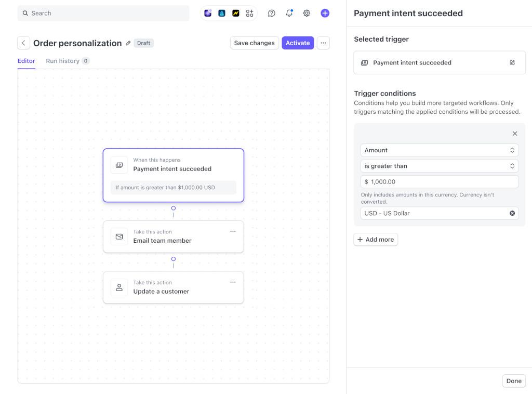Click connector circle below Email team member

tap(174, 259)
